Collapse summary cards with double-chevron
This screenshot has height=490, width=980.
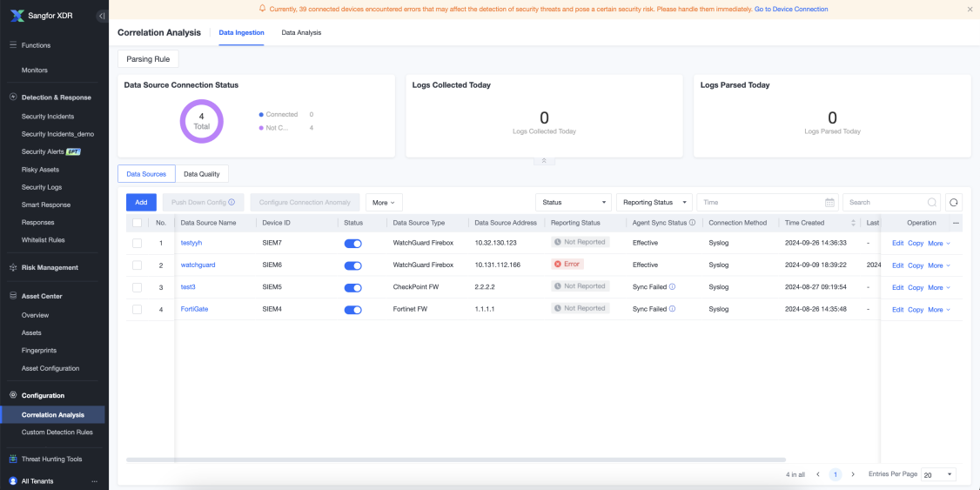(544, 161)
